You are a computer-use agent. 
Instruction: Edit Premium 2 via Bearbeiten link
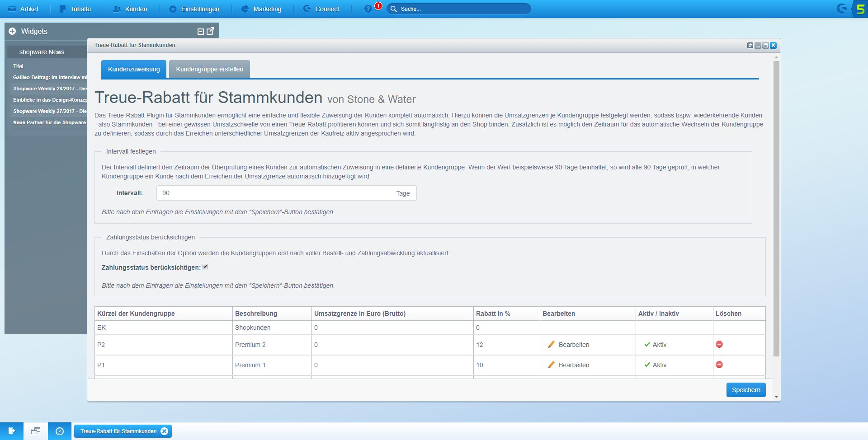click(x=574, y=345)
